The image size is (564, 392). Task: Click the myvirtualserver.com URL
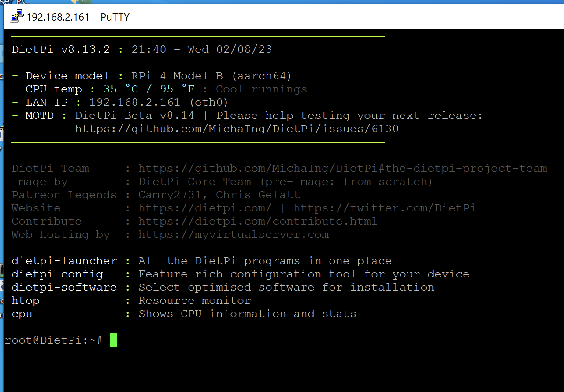point(233,234)
